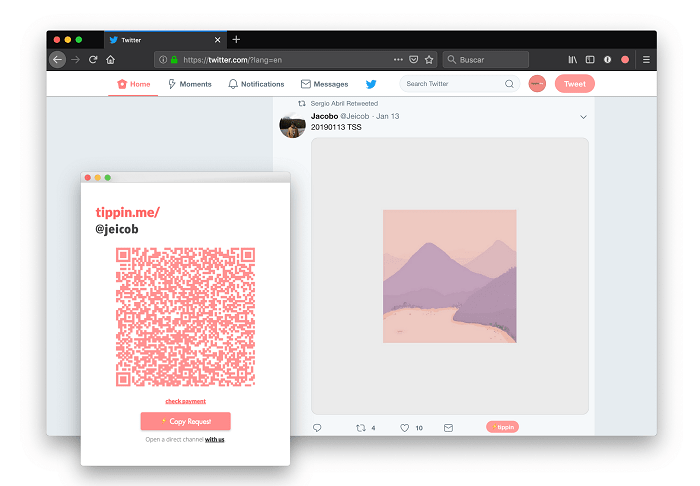Open a new browser tab

click(236, 40)
